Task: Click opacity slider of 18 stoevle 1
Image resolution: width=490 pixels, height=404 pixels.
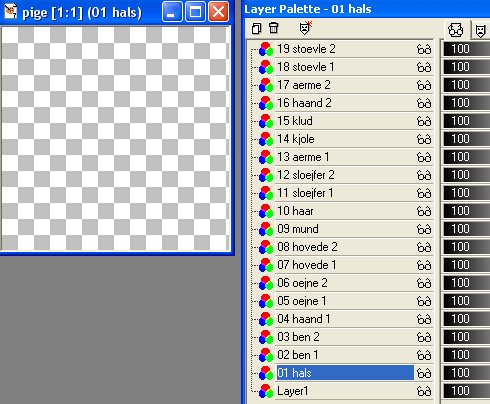Action: click(466, 67)
